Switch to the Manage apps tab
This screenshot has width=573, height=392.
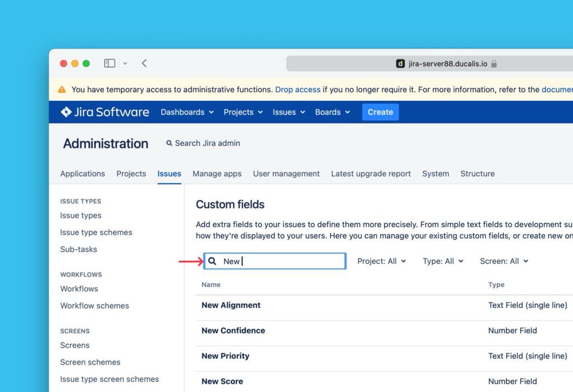point(217,173)
